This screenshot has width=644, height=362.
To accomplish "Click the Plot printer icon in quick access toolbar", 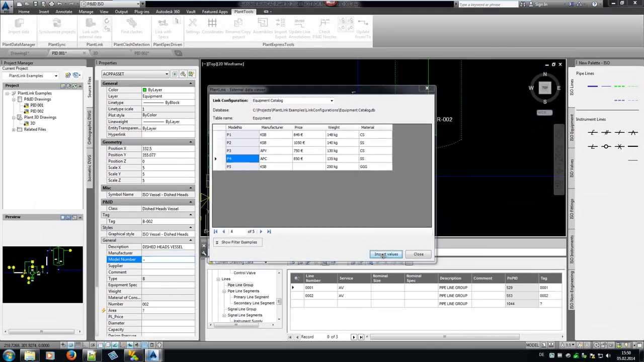I will coord(51,4).
